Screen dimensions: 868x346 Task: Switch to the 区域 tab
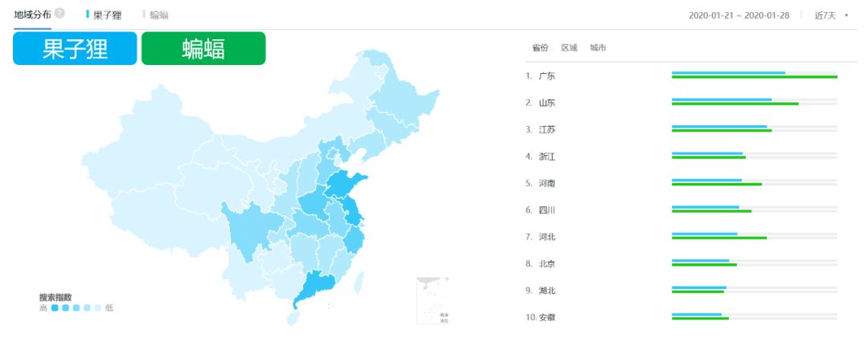pos(569,48)
